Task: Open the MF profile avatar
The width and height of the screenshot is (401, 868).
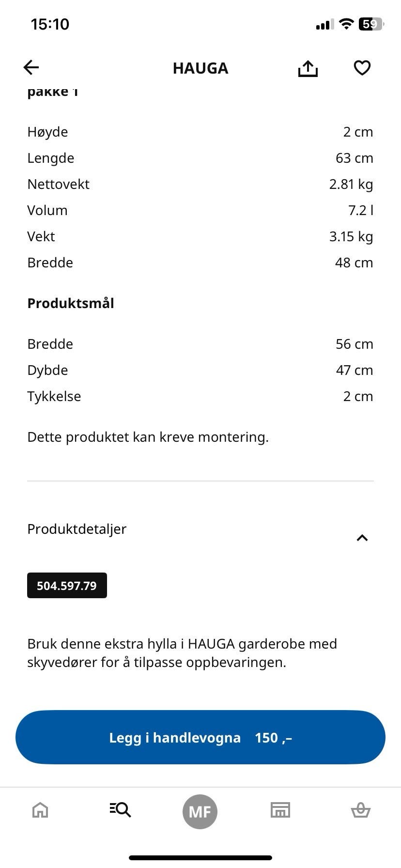Action: coord(200,811)
